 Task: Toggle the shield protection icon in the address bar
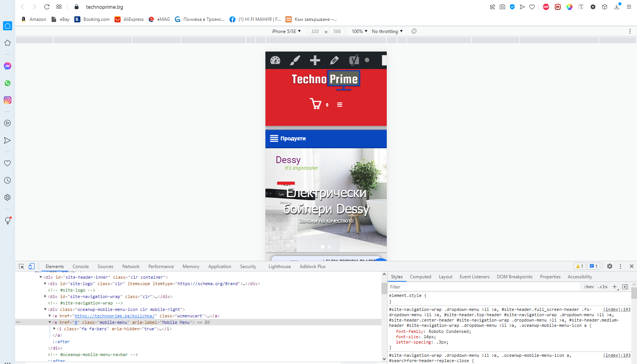click(x=512, y=7)
